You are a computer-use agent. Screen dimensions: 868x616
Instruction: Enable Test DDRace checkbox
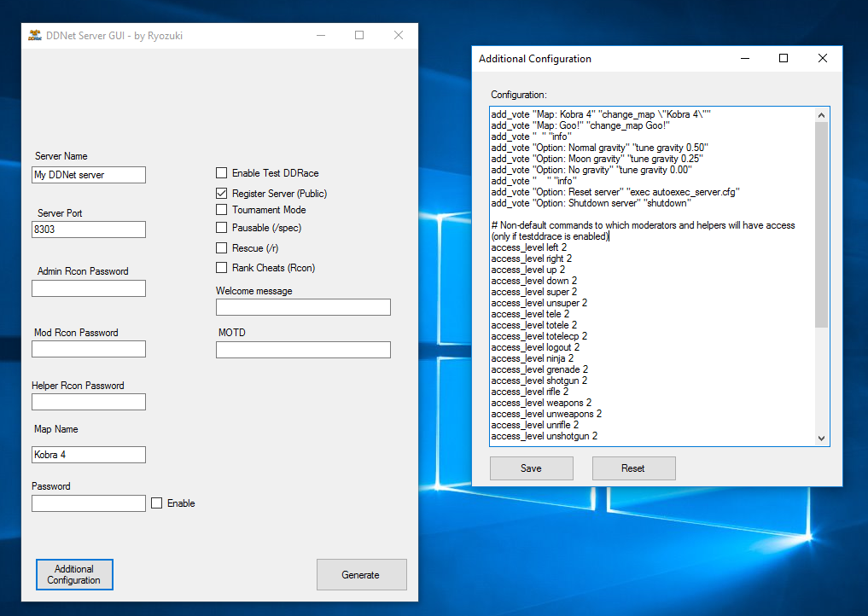222,173
